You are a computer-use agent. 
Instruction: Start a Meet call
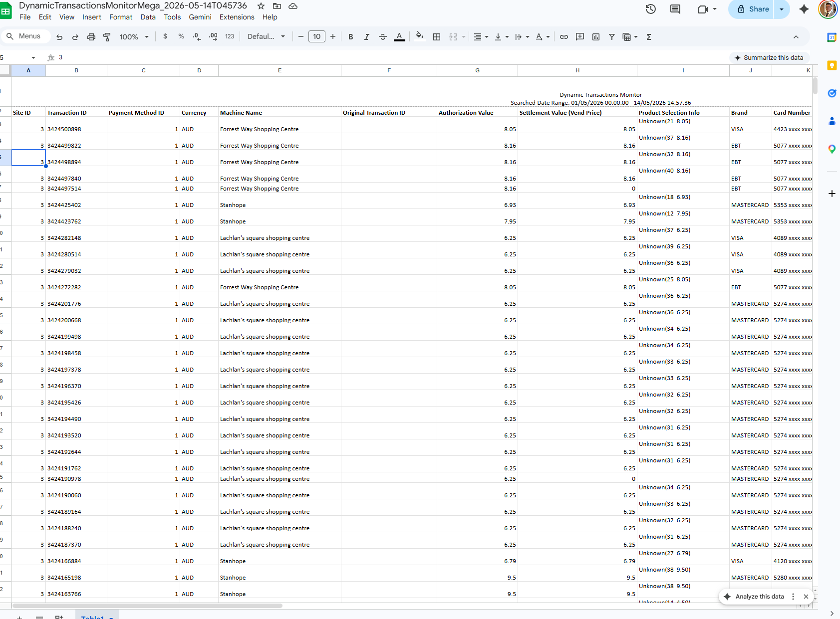pyautogui.click(x=703, y=9)
